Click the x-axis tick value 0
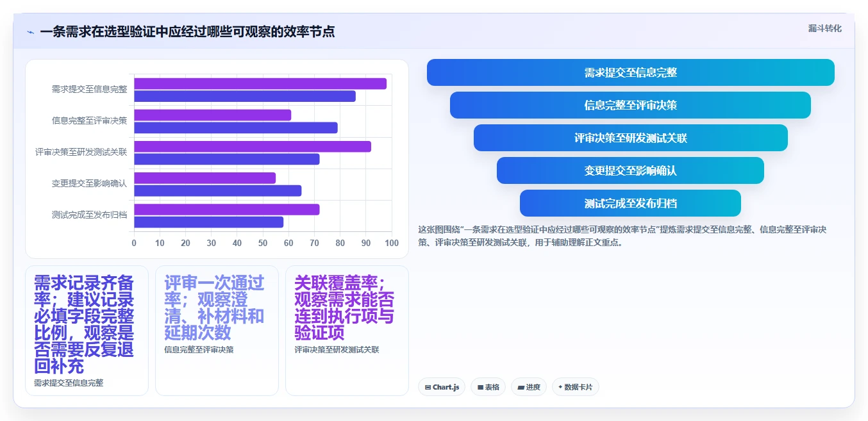 pyautogui.click(x=134, y=244)
